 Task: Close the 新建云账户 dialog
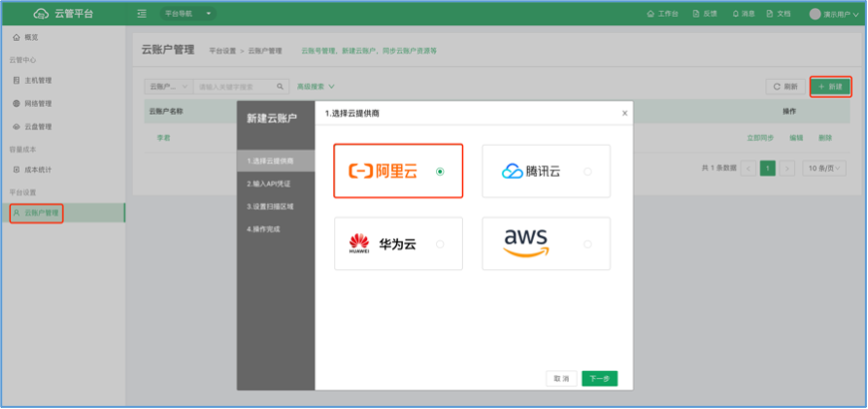625,113
